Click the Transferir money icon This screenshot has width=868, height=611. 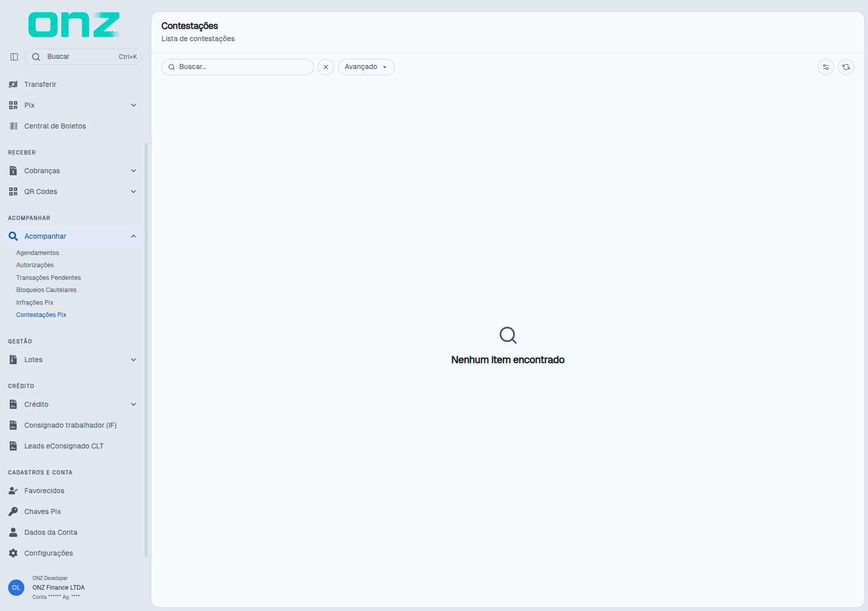[x=13, y=84]
